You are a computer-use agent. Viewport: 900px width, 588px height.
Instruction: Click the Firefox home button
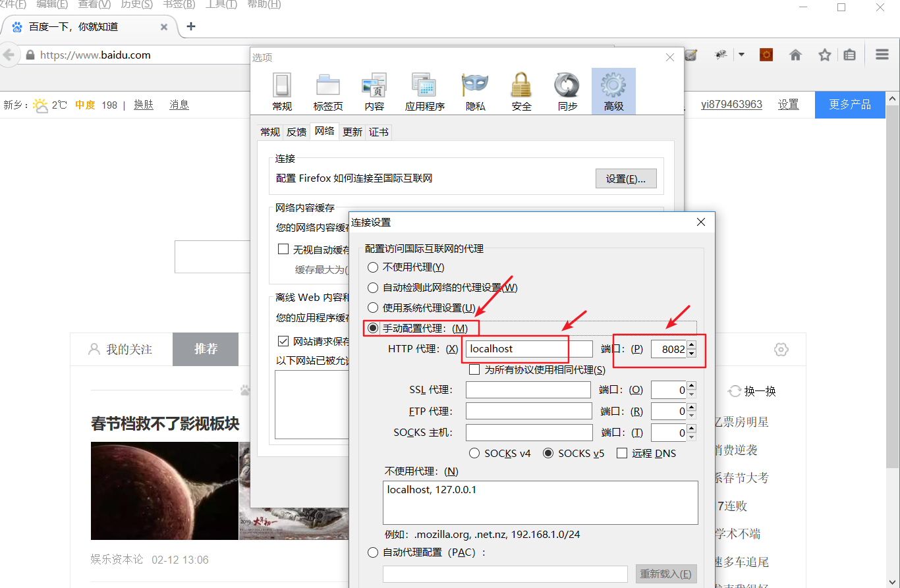click(795, 55)
